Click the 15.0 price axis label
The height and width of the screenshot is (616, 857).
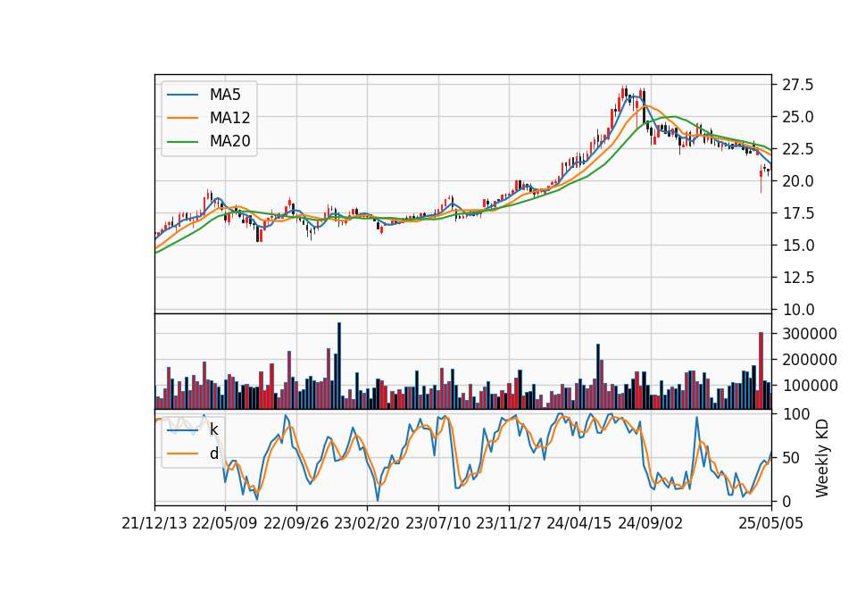point(797,246)
